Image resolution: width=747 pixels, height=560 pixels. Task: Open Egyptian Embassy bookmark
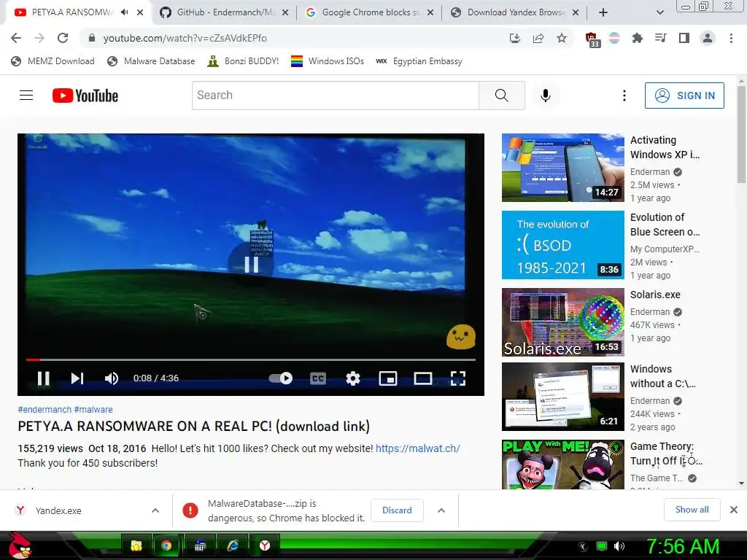419,61
